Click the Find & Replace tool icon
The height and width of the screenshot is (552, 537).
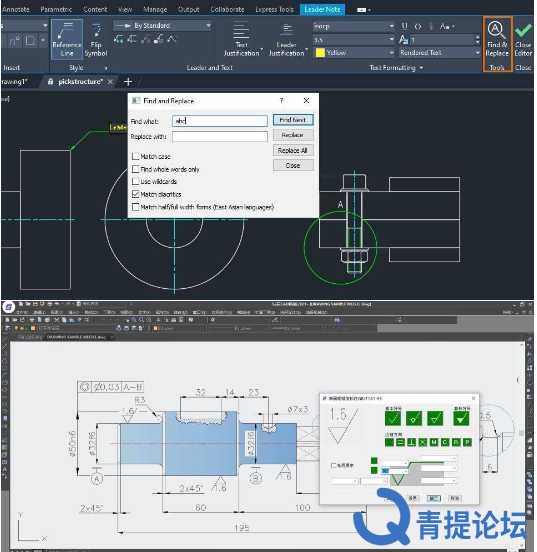coord(497,31)
